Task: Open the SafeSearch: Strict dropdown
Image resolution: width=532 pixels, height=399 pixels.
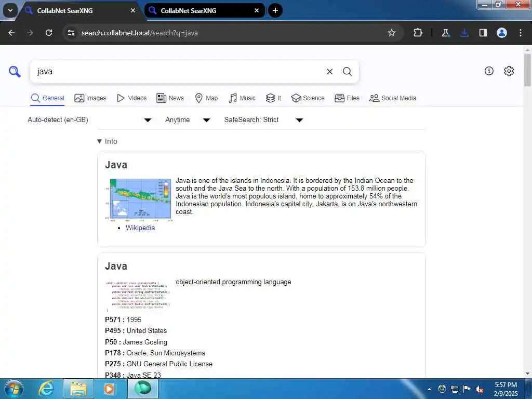Action: coord(263,120)
